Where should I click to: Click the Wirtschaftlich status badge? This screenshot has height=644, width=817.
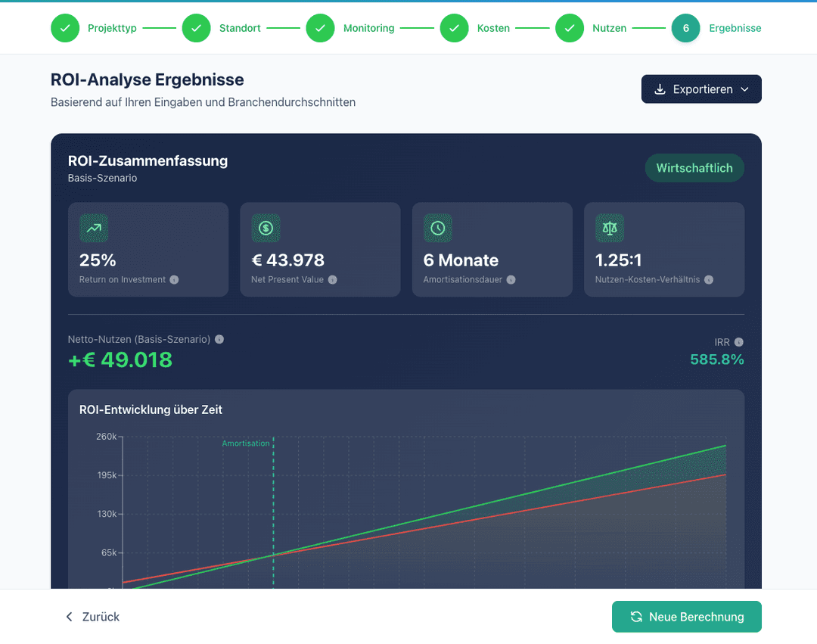[x=694, y=168]
